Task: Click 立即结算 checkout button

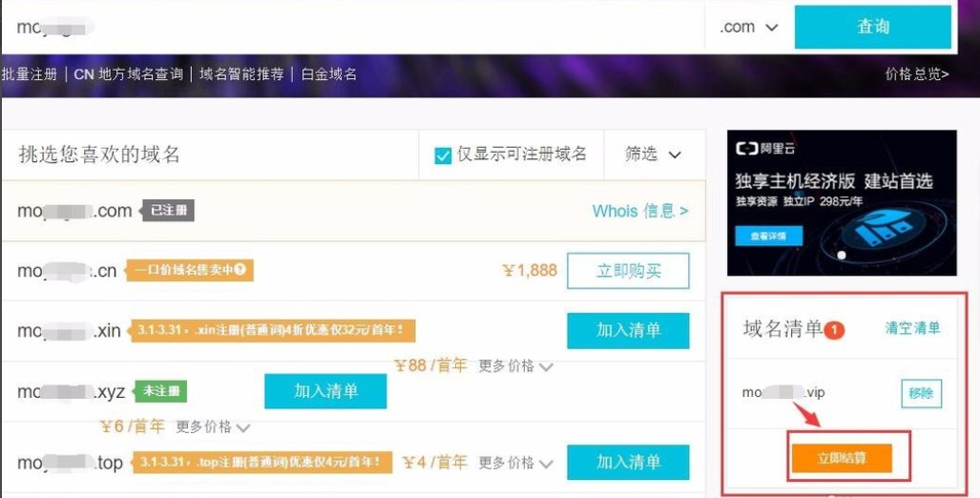Action: [x=842, y=458]
